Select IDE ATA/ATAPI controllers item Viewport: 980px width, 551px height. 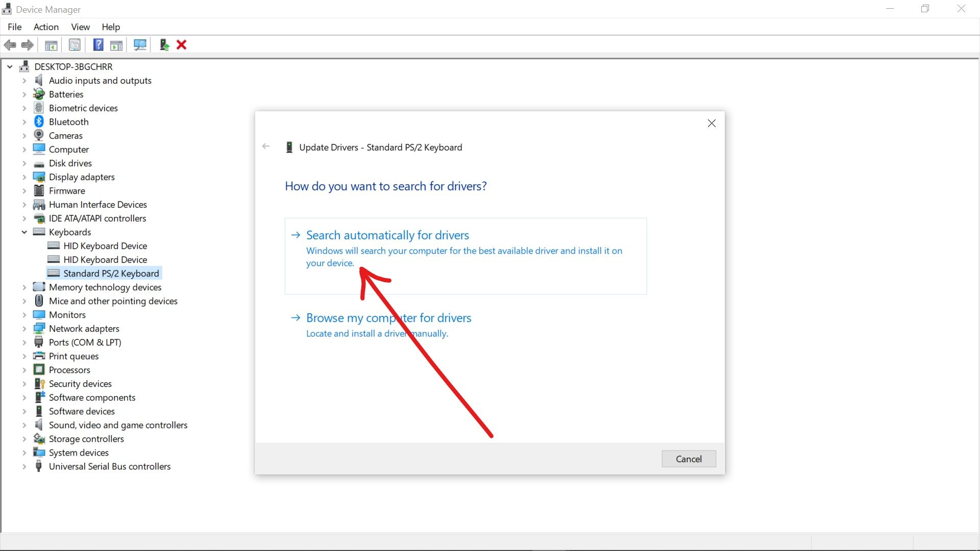[97, 218]
